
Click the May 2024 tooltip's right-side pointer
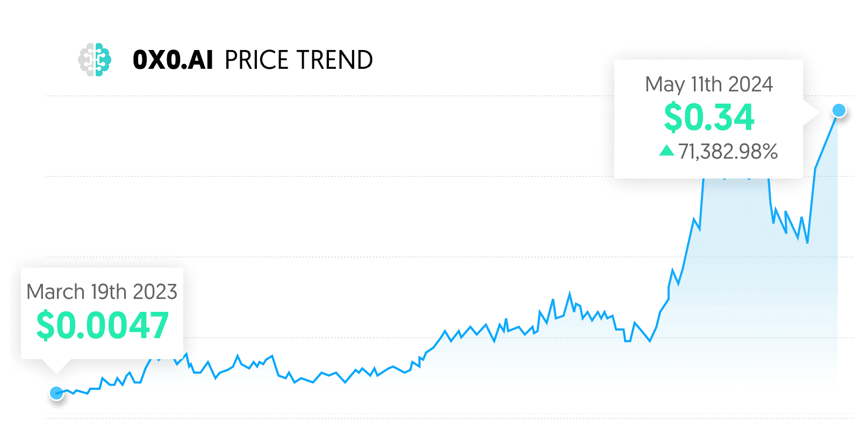810,112
